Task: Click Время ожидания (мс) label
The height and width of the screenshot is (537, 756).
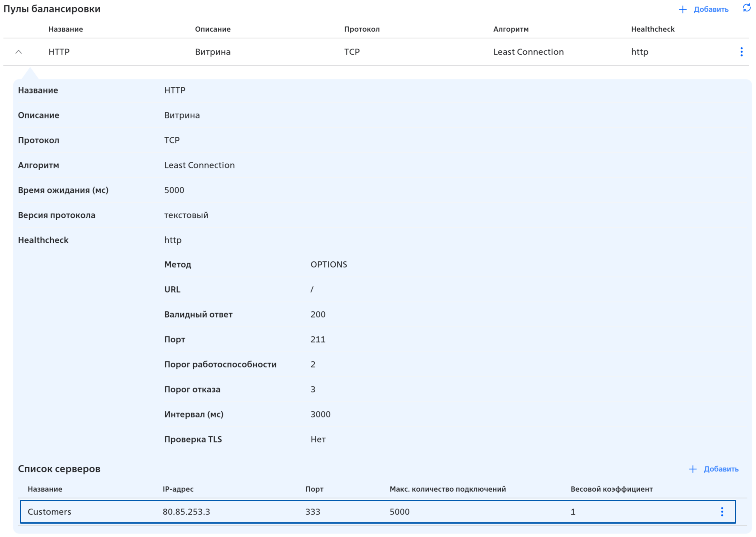Action: point(63,190)
